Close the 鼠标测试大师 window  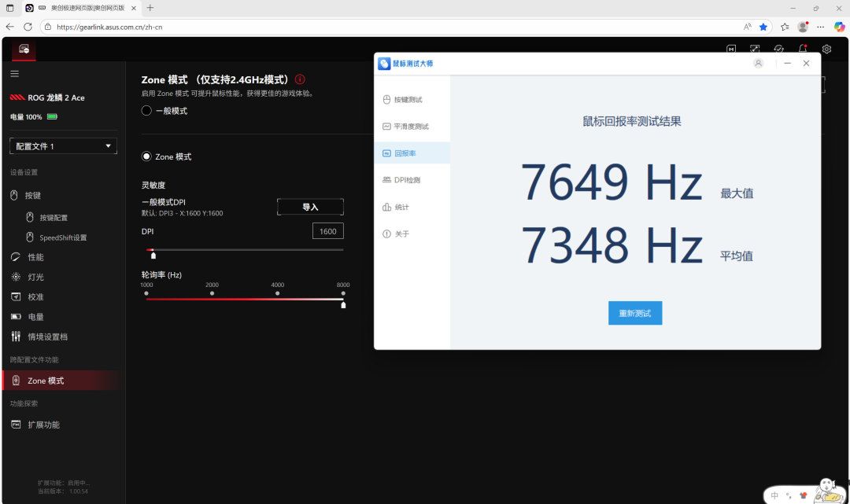[806, 64]
